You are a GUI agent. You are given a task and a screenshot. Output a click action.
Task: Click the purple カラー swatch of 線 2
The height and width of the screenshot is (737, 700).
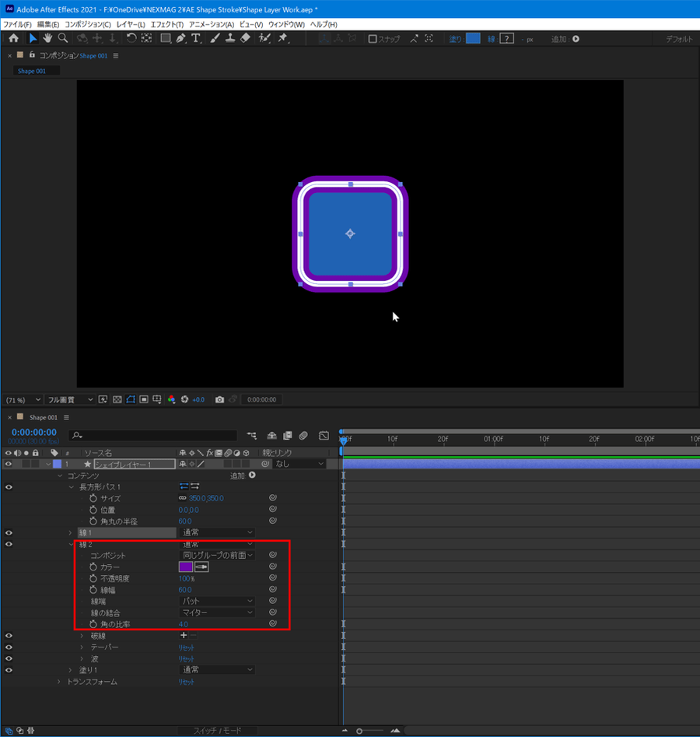186,567
